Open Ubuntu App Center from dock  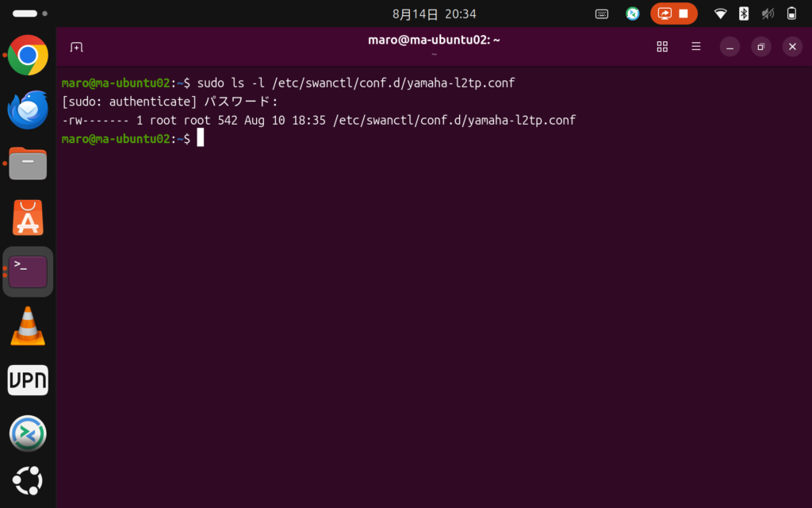[x=28, y=217]
